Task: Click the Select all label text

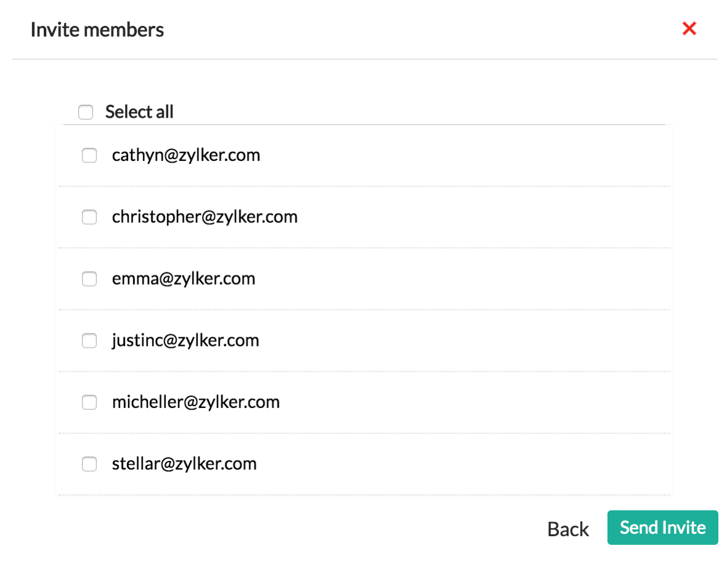Action: (139, 112)
